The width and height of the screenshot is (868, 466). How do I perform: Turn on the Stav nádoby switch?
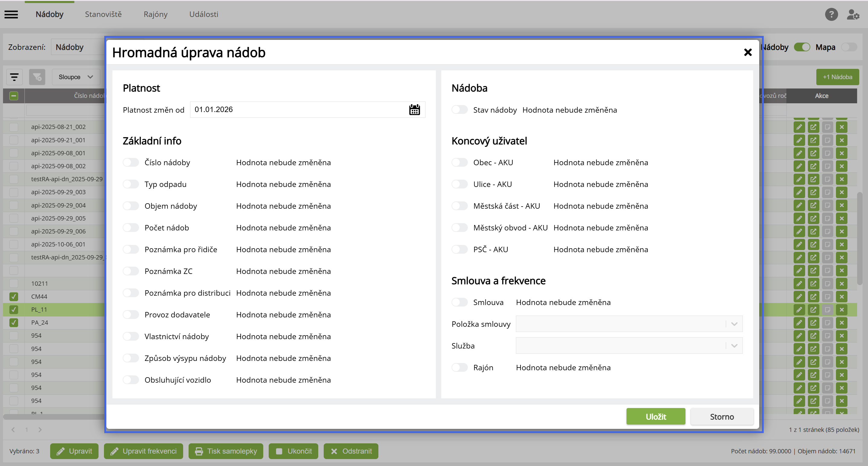point(459,110)
